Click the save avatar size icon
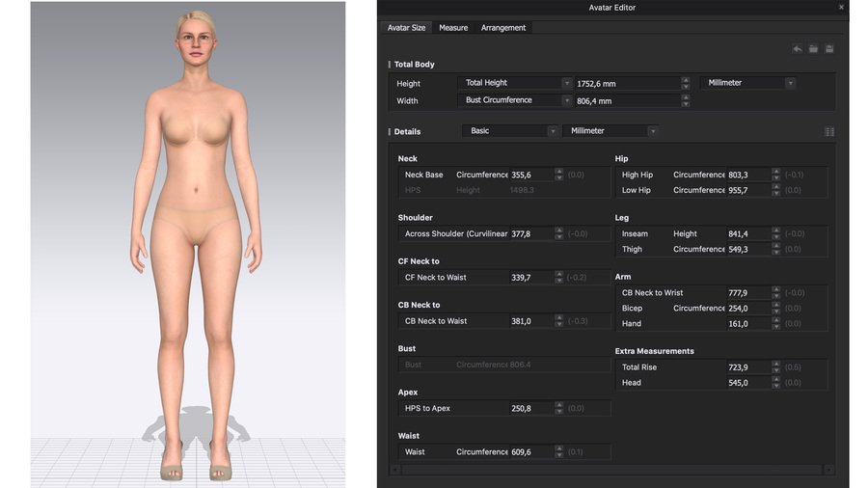This screenshot has width=868, height=488. click(x=829, y=48)
